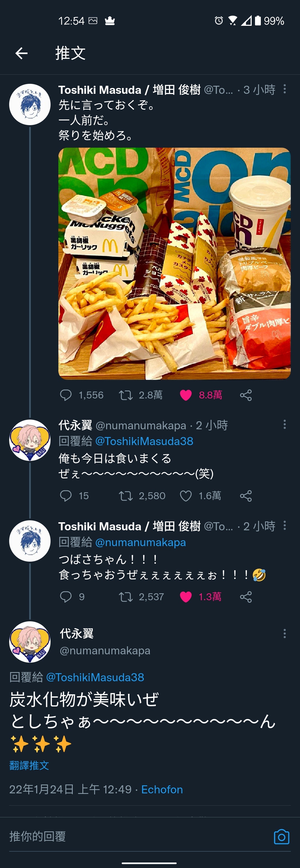Open the reply icon showing 1,556 comments
The height and width of the screenshot is (868, 300).
point(66,395)
